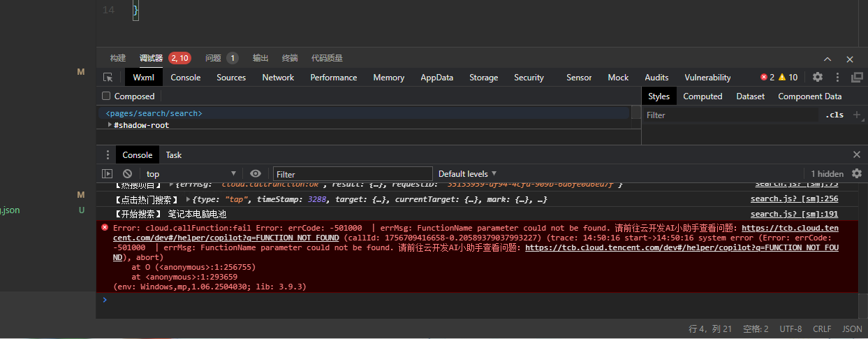Screen dimensions: 868x339
Task: Toggle live expression eye icon
Action: 256,173
